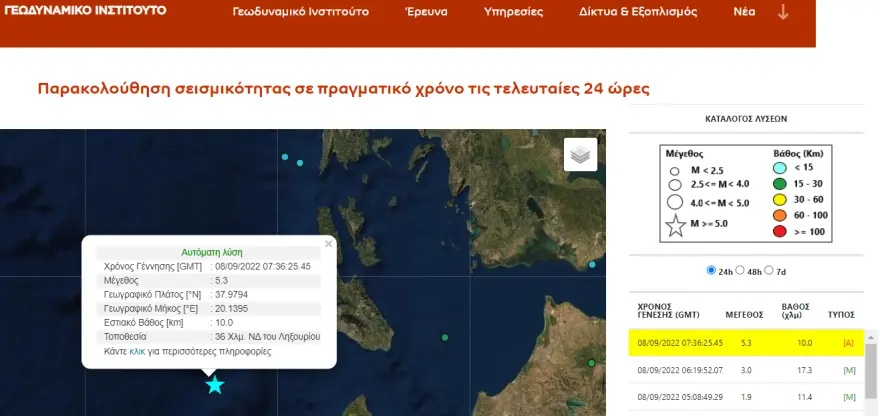Click the 'κλικ' link for more information

coord(138,352)
